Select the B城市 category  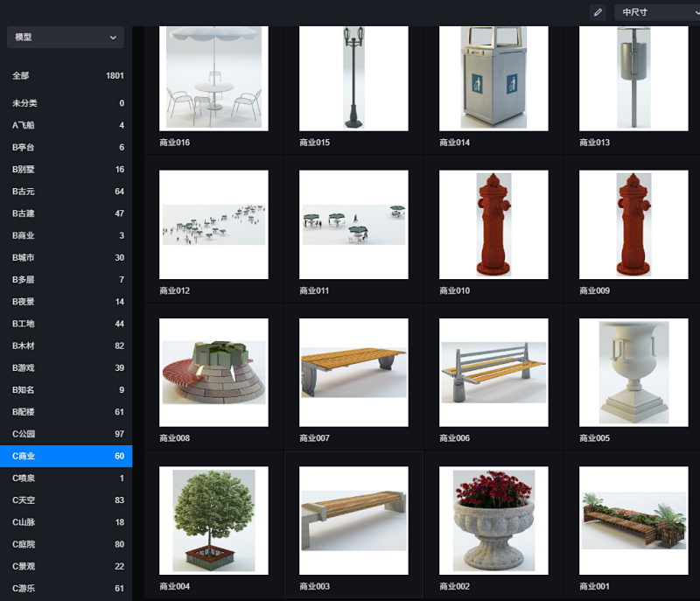point(66,257)
